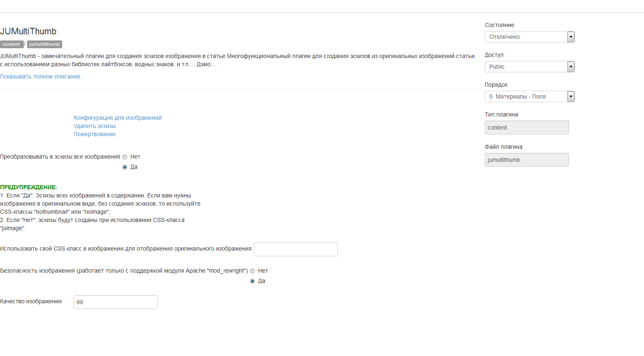Open the Пожертвование link
Viewport: 644px width, 356px height.
[95, 134]
